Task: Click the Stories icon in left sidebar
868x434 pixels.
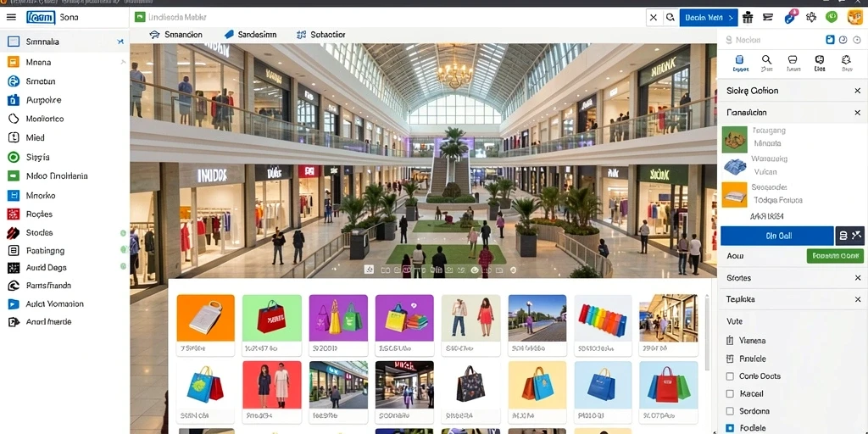Action: (x=14, y=233)
